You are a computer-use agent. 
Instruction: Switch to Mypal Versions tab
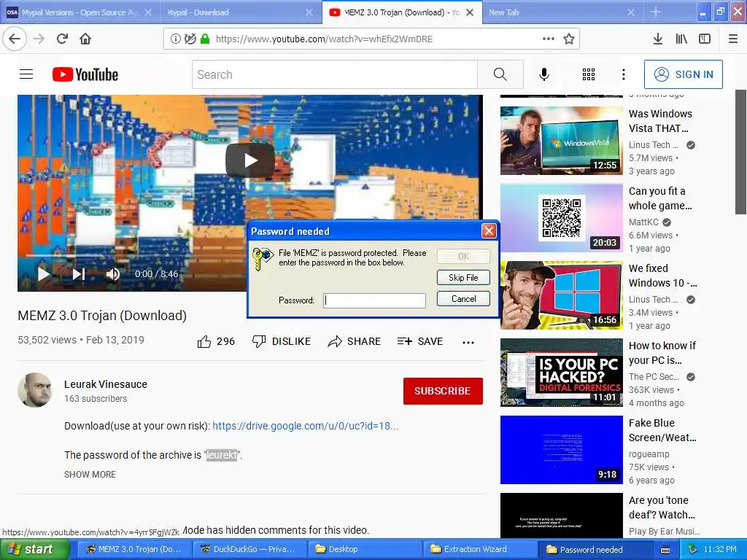tap(79, 12)
